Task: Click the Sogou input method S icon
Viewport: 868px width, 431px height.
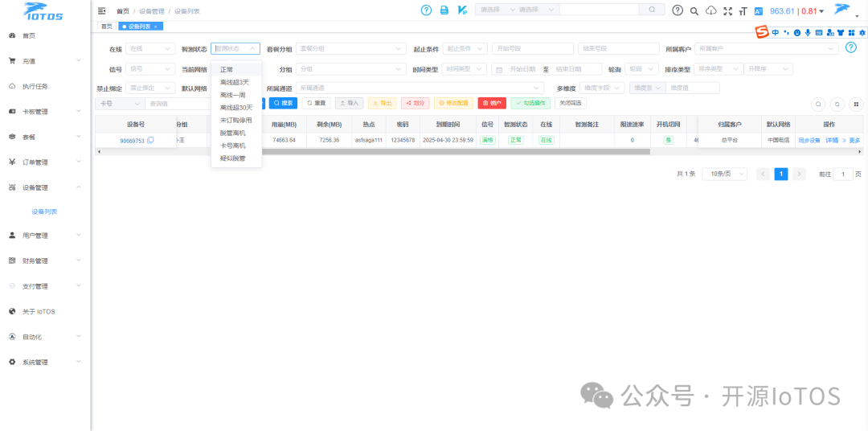Action: (x=763, y=33)
